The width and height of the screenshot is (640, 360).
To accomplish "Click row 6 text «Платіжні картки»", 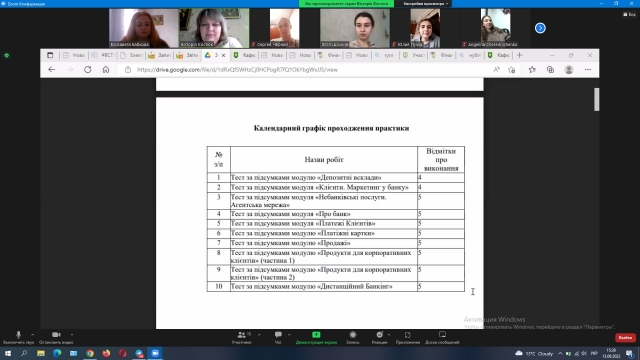I will [346, 233].
